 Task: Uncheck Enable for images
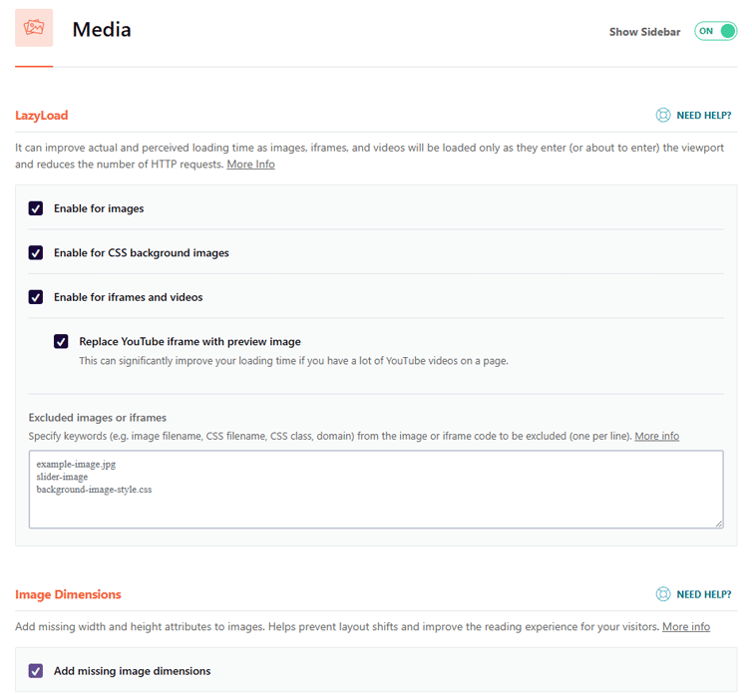(36, 208)
